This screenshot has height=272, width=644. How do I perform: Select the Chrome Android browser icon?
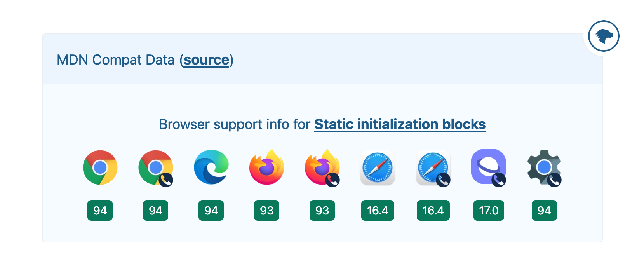(x=156, y=168)
